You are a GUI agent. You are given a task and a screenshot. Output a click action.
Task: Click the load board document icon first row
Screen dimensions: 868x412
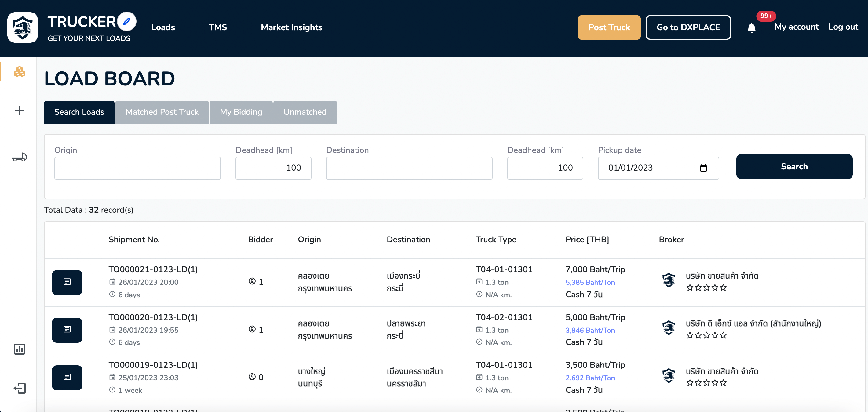pyautogui.click(x=67, y=282)
